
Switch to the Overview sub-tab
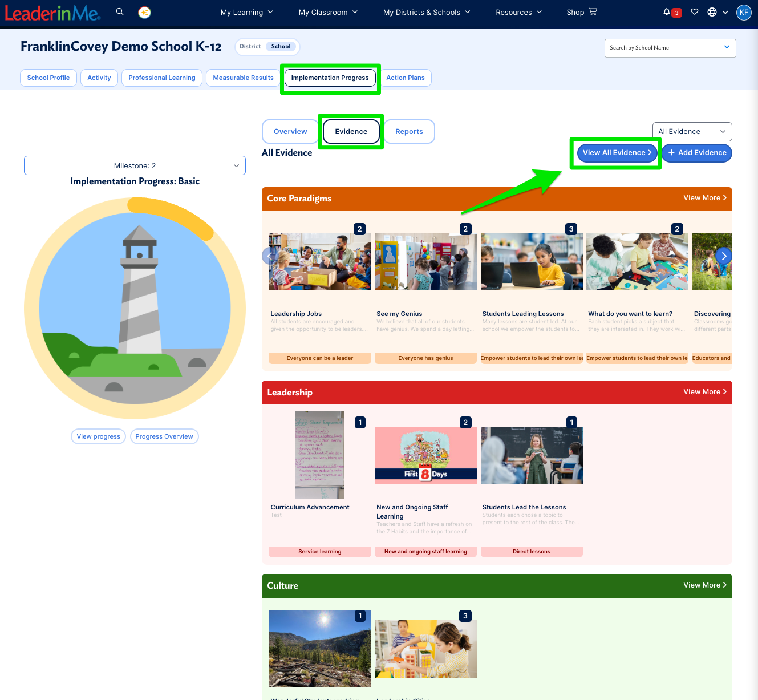(x=290, y=132)
